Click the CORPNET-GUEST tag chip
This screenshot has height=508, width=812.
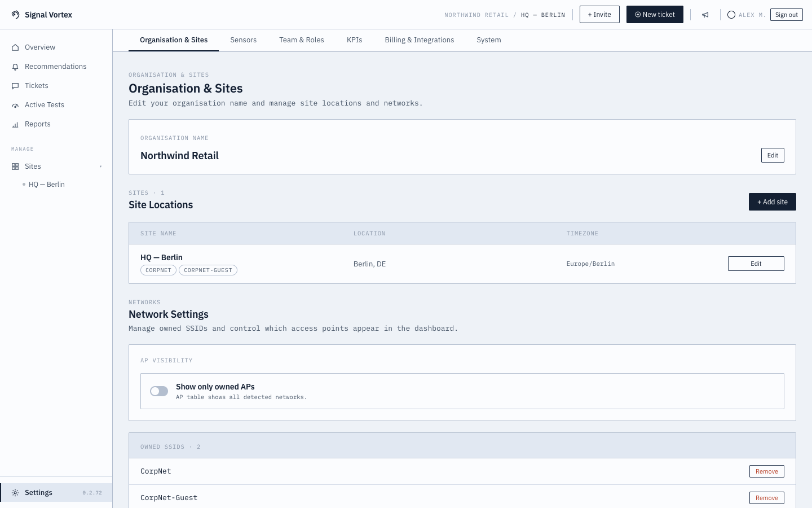point(208,270)
